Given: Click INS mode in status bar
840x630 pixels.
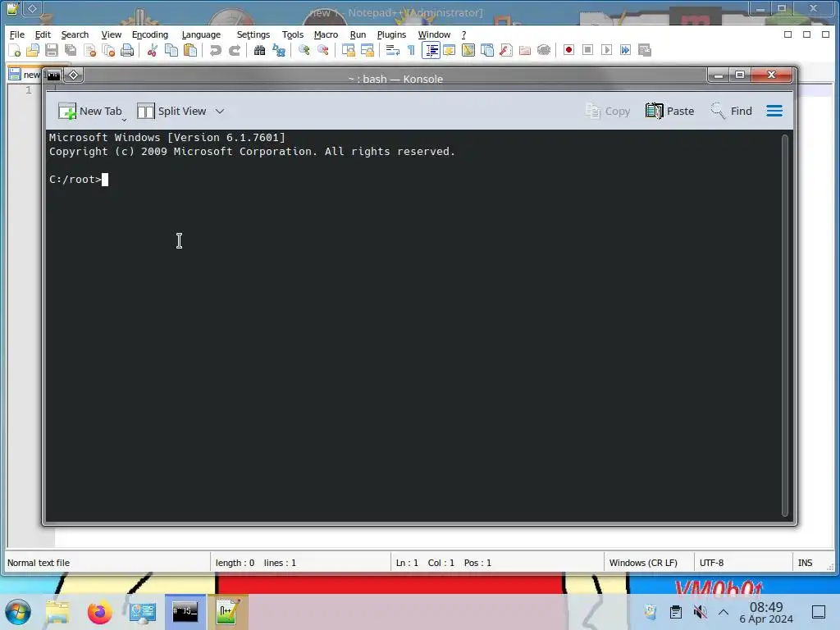Looking at the screenshot, I should [805, 563].
